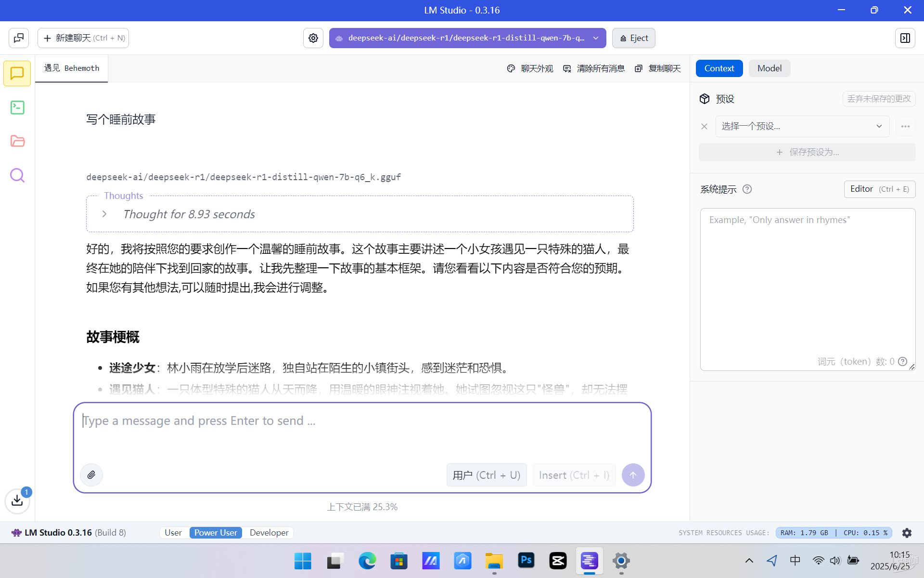
Task: Click the 故事梗概 heading
Action: 113,337
